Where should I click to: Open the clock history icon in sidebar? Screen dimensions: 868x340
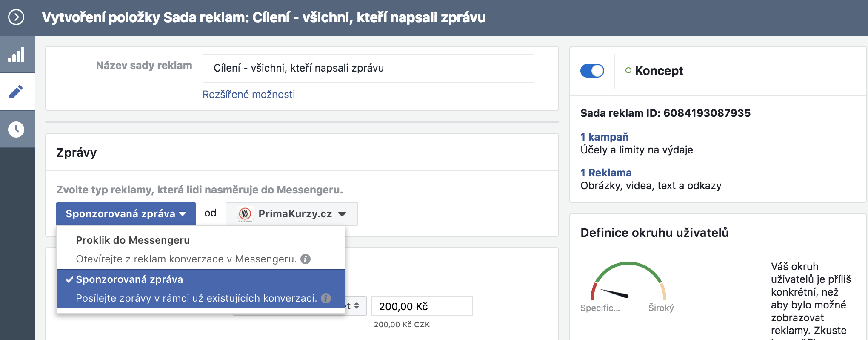pos(17,130)
